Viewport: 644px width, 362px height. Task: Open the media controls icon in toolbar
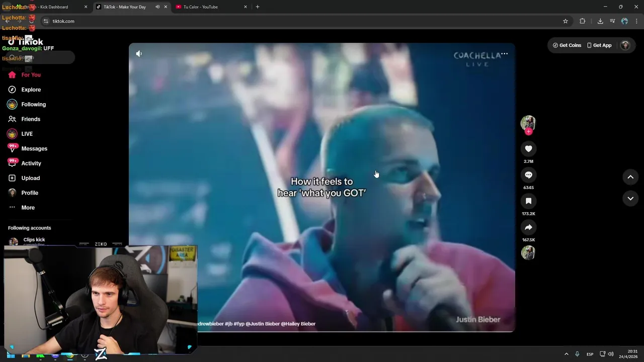[x=612, y=21]
